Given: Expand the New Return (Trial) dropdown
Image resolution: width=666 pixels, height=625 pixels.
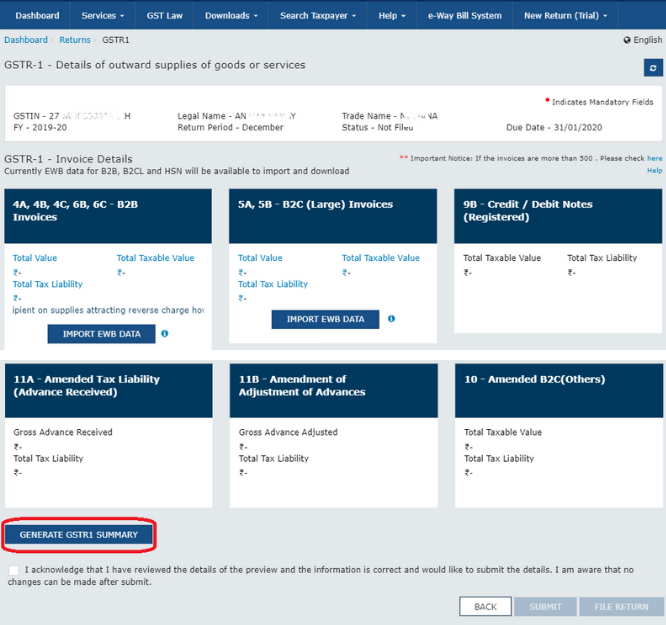Looking at the screenshot, I should click(565, 16).
